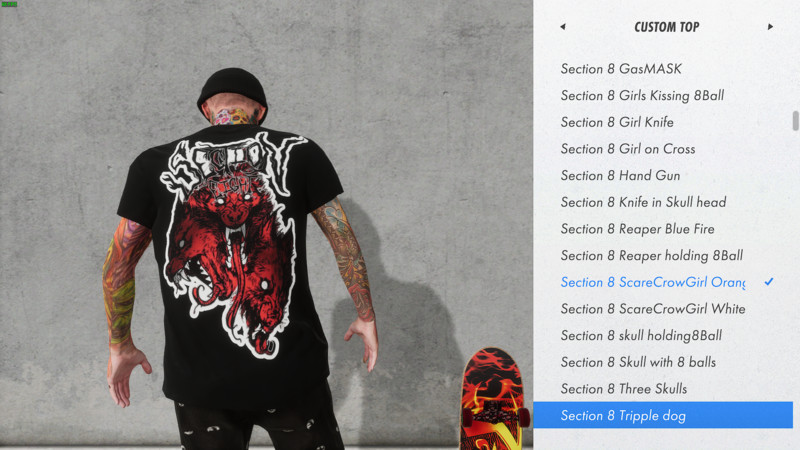Click the left arrow beside Custom Top
Image resolution: width=800 pixels, height=450 pixels.
click(563, 27)
